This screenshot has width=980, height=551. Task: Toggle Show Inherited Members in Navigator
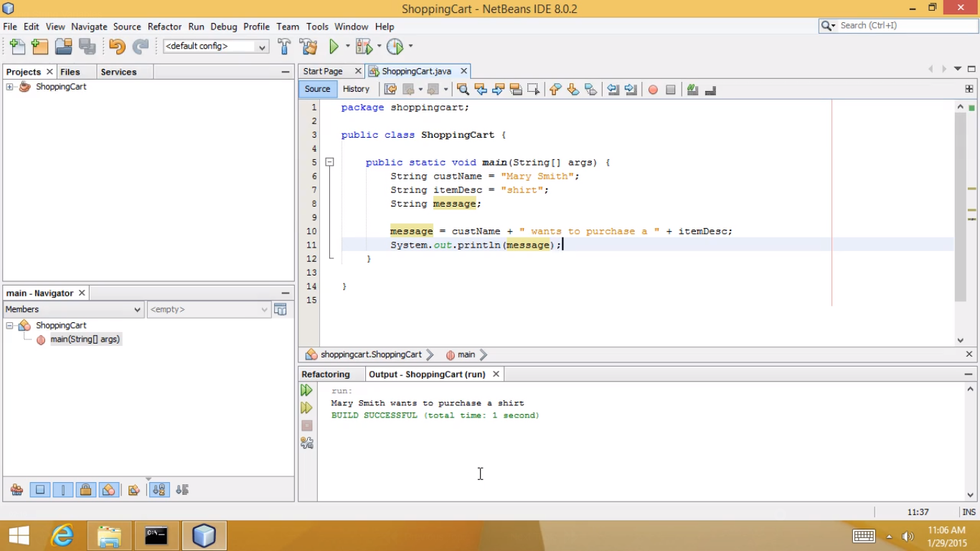tap(17, 490)
